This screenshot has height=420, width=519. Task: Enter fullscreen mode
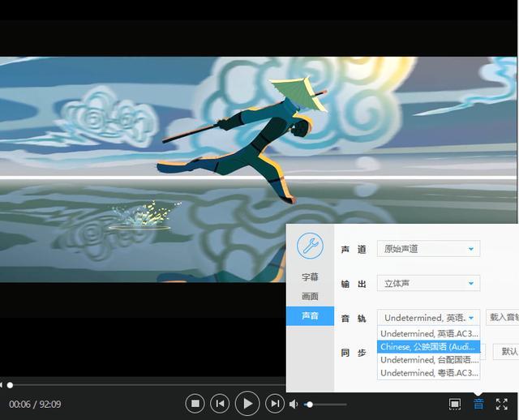click(x=502, y=404)
